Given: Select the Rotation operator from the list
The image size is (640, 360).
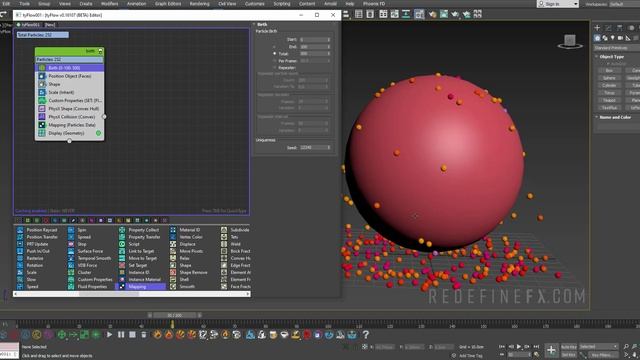Looking at the screenshot, I should tap(35, 265).
